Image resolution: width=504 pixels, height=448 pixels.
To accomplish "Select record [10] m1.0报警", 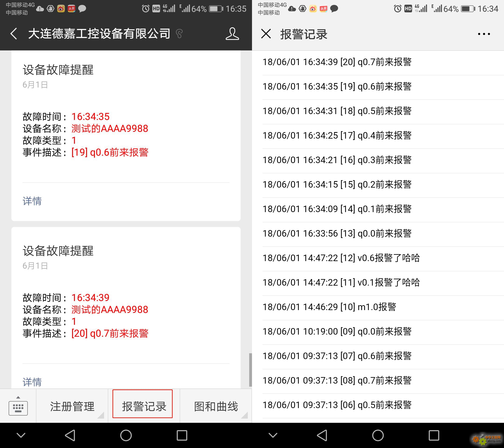I will [378, 307].
